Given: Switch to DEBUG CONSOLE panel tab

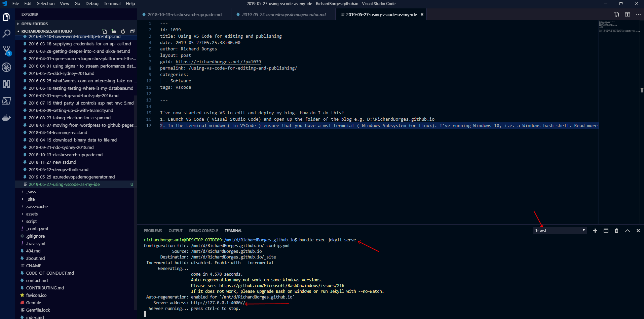Looking at the screenshot, I should coord(203,231).
